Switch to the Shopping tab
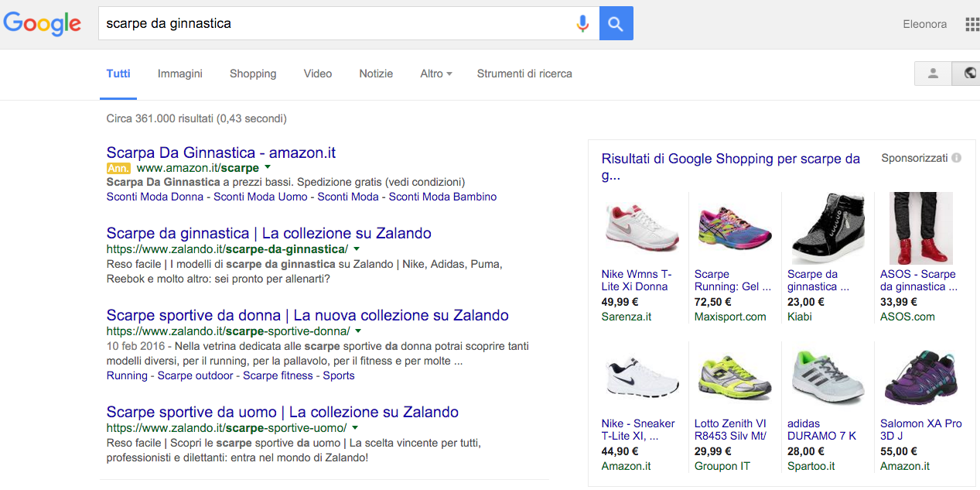Screen dimensions: 980x490 coord(253,74)
